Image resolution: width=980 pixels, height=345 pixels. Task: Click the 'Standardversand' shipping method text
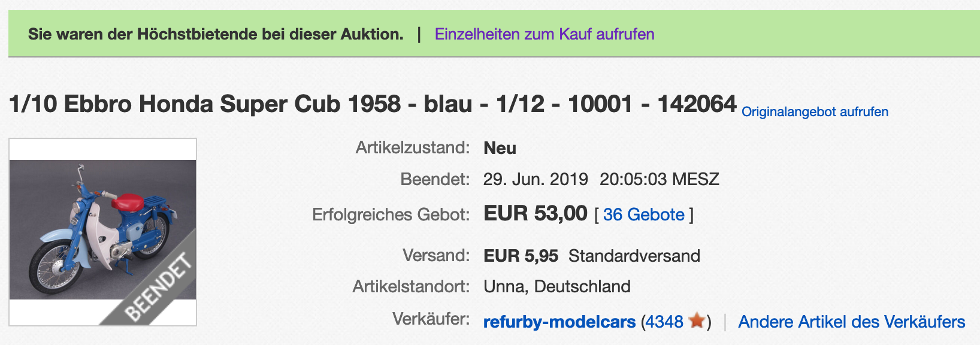pos(634,256)
